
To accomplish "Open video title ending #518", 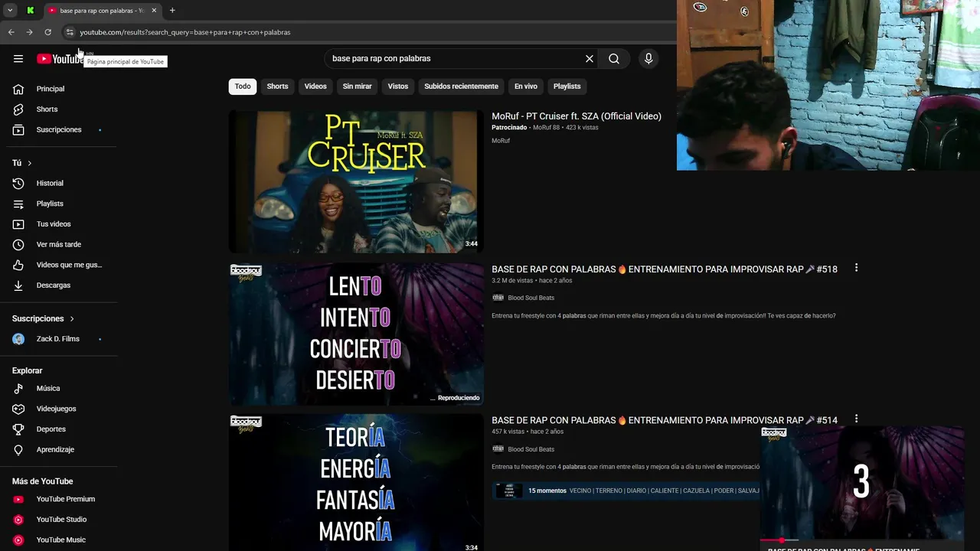I will (665, 269).
